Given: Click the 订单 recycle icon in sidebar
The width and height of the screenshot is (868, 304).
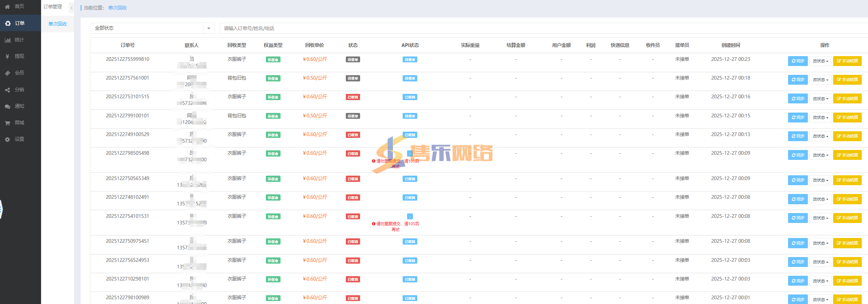Looking at the screenshot, I should click(x=8, y=23).
